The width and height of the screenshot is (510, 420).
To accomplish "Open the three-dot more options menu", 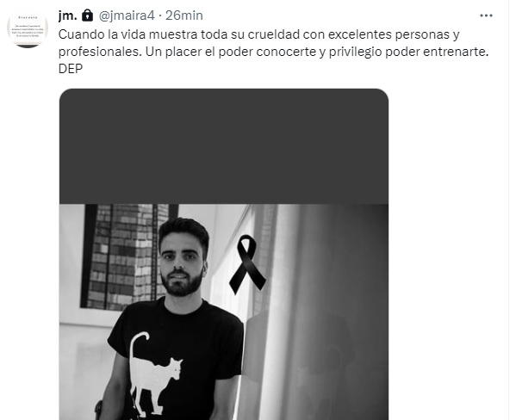I will pos(486,15).
